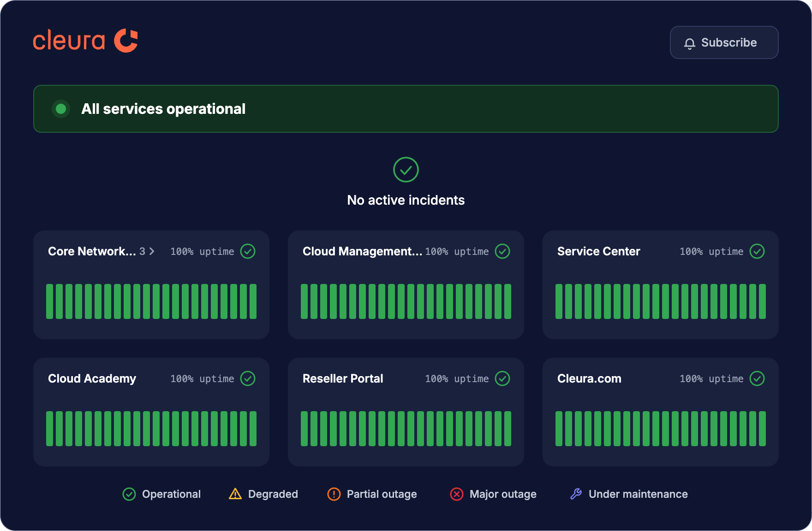Viewport: 812px width, 531px height.
Task: Click first uptime bar in Core Network
Action: click(49, 301)
